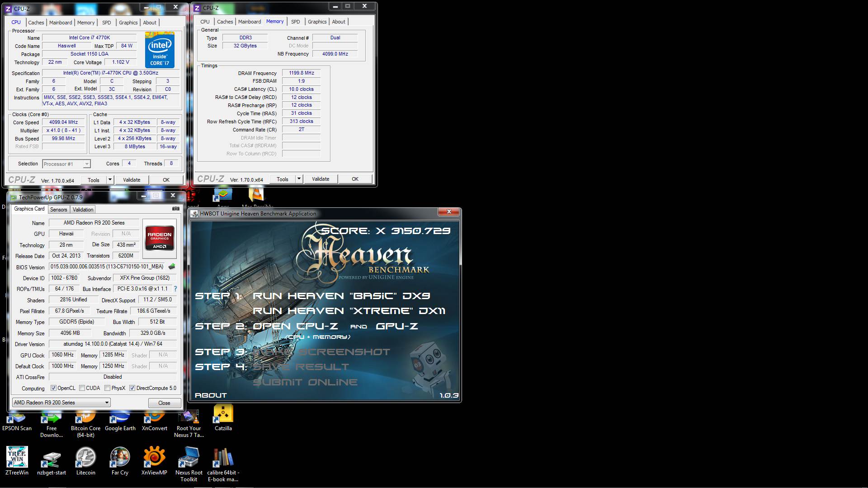Click the NB Frequency 4099.0 MHz value
This screenshot has width=868, height=488.
(335, 54)
